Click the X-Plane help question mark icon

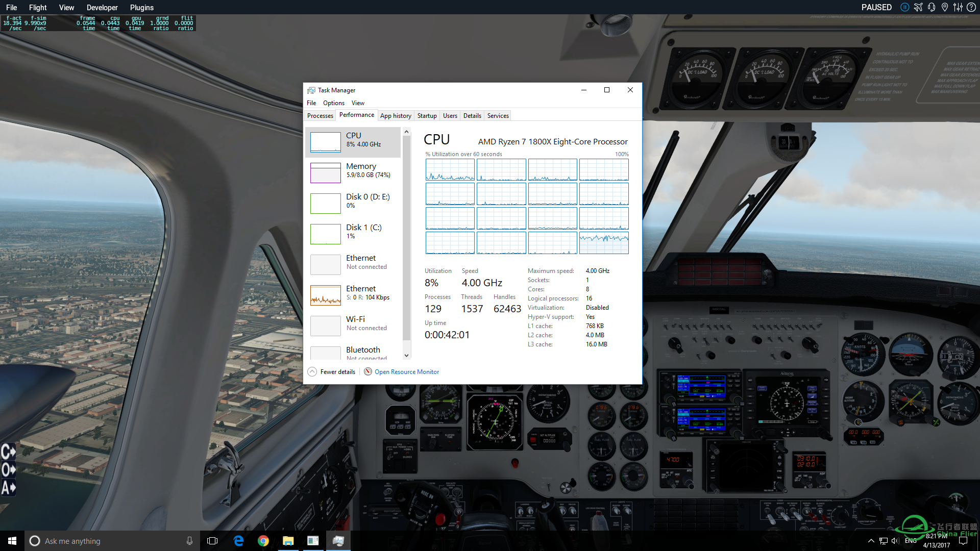pyautogui.click(x=971, y=7)
